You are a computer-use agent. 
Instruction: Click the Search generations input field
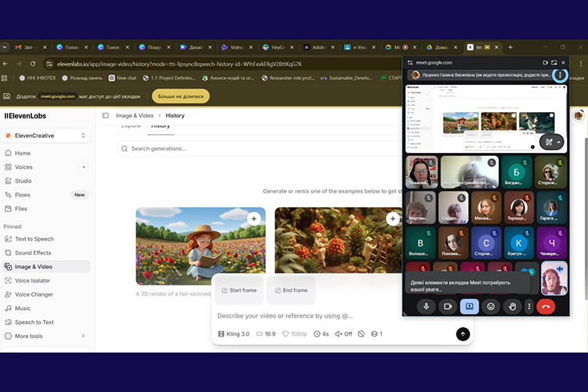point(259,148)
